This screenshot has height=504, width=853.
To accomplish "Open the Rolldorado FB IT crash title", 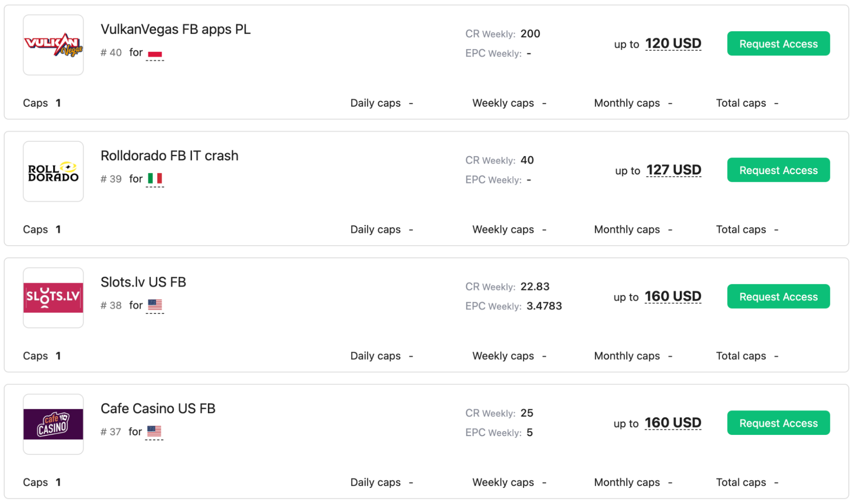I will tap(169, 156).
